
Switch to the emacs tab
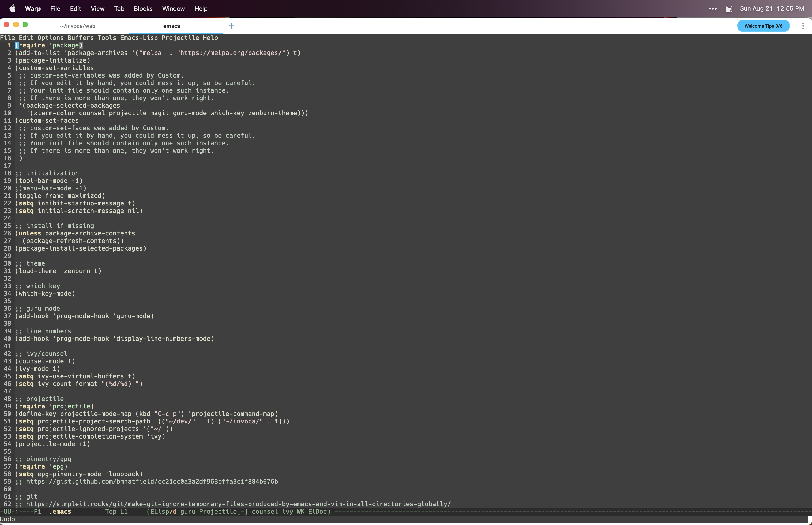[171, 26]
